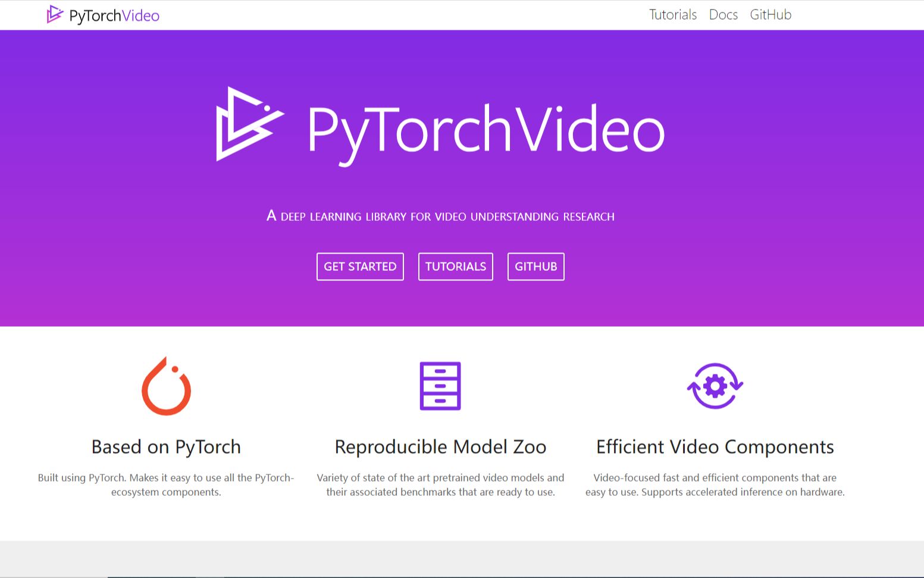This screenshot has width=924, height=578.
Task: Click the gear with arrows components icon
Action: click(715, 386)
